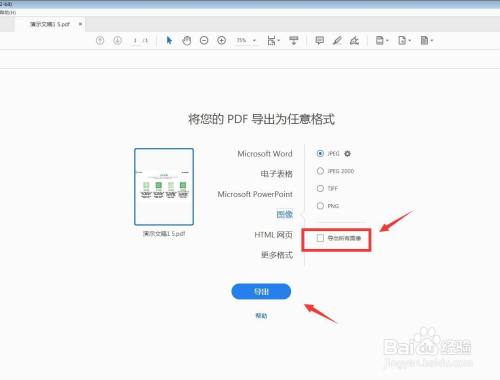This screenshot has width=500, height=380.
Task: Activate the selection arrow tool
Action: [x=169, y=41]
